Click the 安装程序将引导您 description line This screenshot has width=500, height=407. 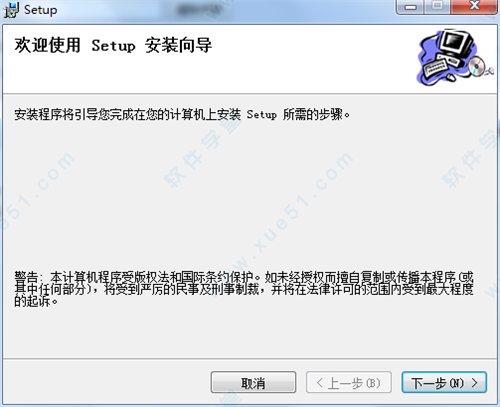(x=182, y=114)
